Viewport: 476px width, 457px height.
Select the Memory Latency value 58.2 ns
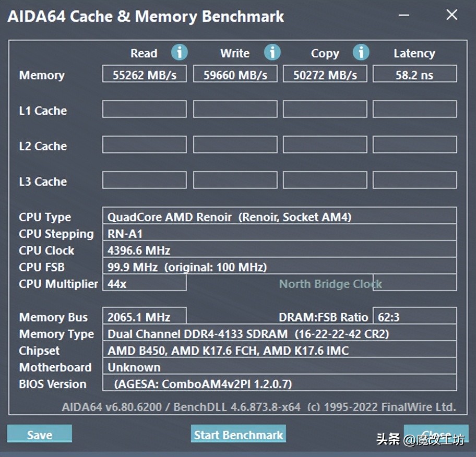click(414, 74)
